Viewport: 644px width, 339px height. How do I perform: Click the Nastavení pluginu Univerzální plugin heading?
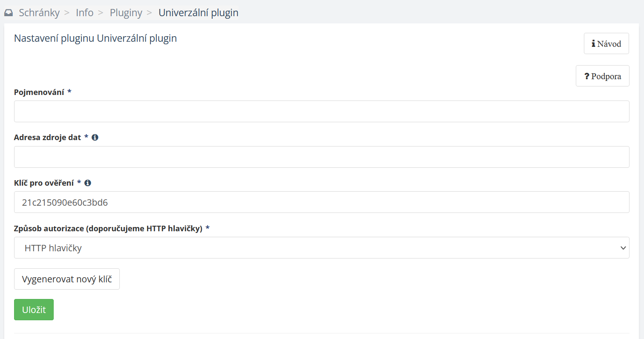95,38
